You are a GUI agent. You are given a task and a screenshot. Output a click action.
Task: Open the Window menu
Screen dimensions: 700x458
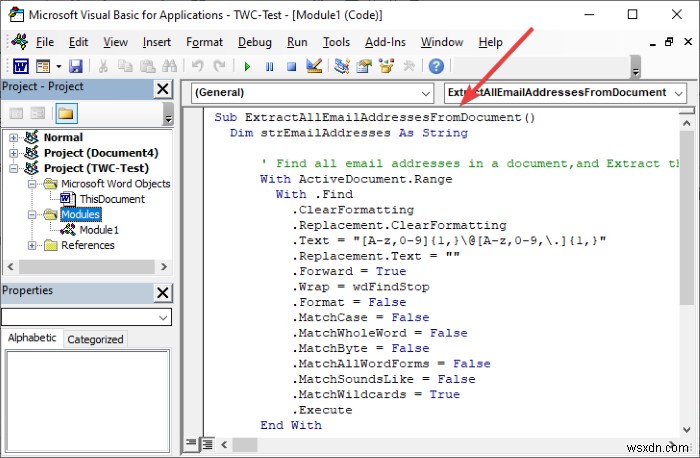[442, 42]
